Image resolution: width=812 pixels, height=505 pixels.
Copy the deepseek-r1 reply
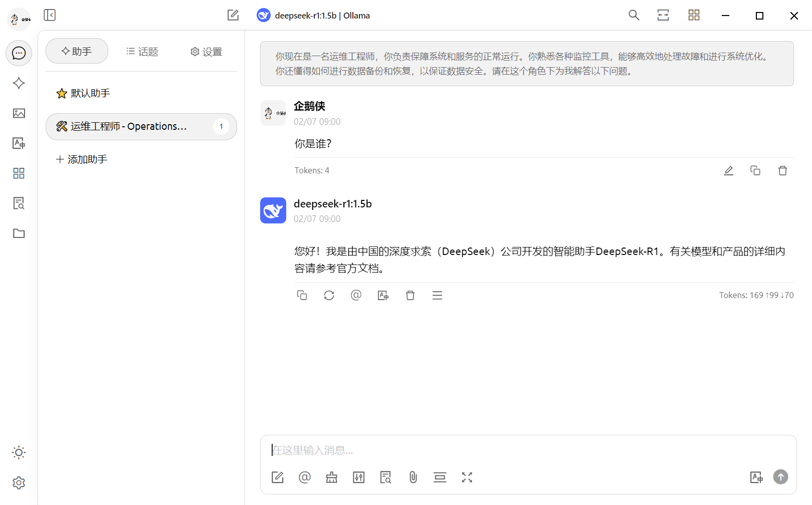click(x=302, y=296)
